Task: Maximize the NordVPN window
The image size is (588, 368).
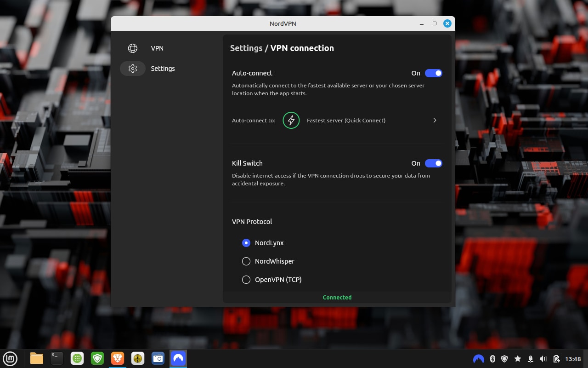Action: pos(435,23)
